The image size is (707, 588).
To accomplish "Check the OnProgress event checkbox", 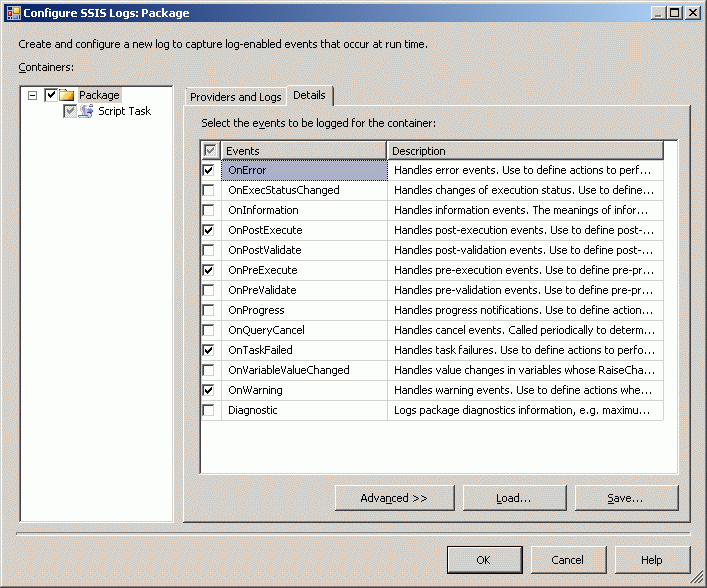I will pyautogui.click(x=208, y=310).
